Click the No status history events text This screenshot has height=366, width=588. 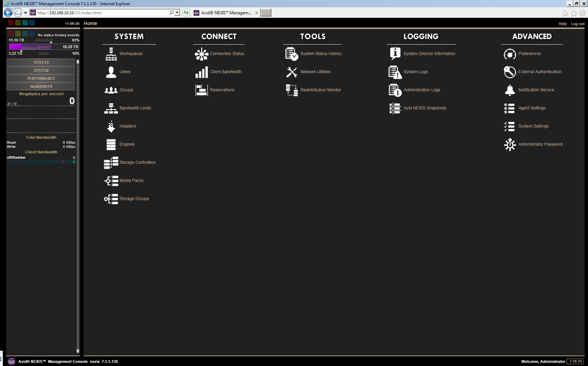pyautogui.click(x=59, y=35)
